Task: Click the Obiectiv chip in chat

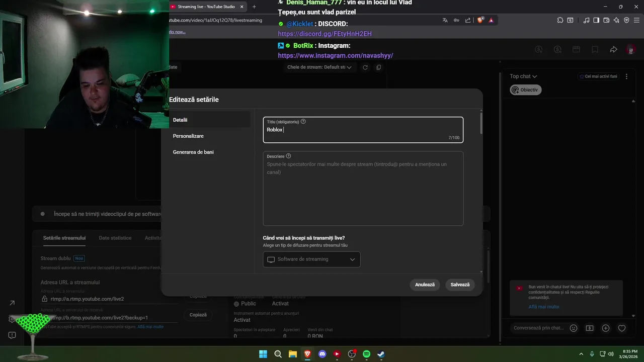Action: coord(526,90)
